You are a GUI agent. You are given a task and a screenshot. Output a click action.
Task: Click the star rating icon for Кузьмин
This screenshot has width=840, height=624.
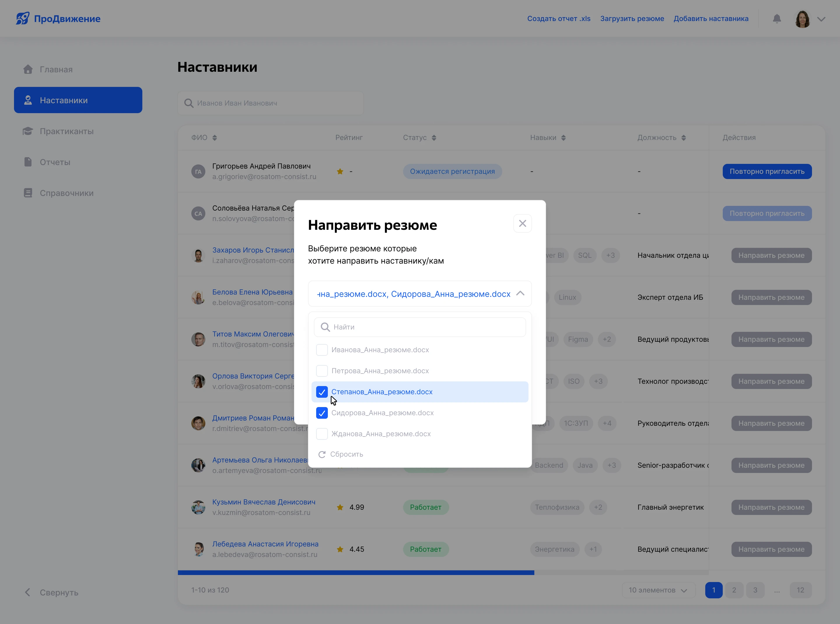click(x=340, y=507)
